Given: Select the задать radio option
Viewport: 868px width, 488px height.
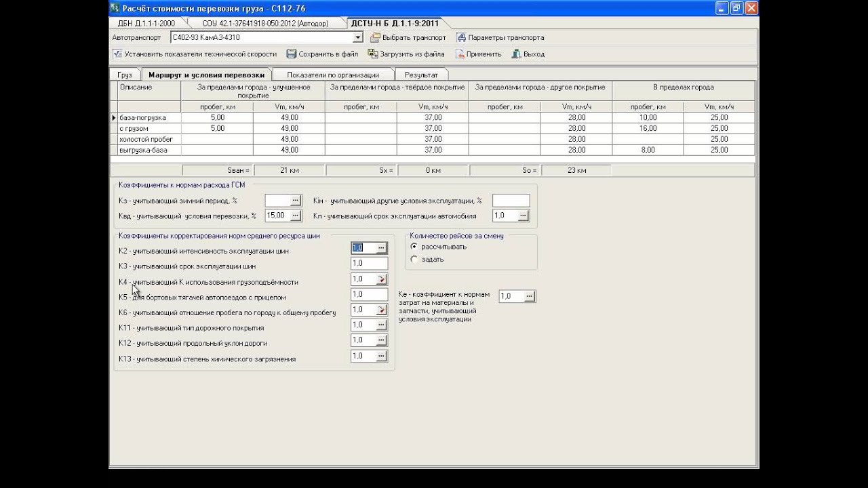Looking at the screenshot, I should click(427, 259).
